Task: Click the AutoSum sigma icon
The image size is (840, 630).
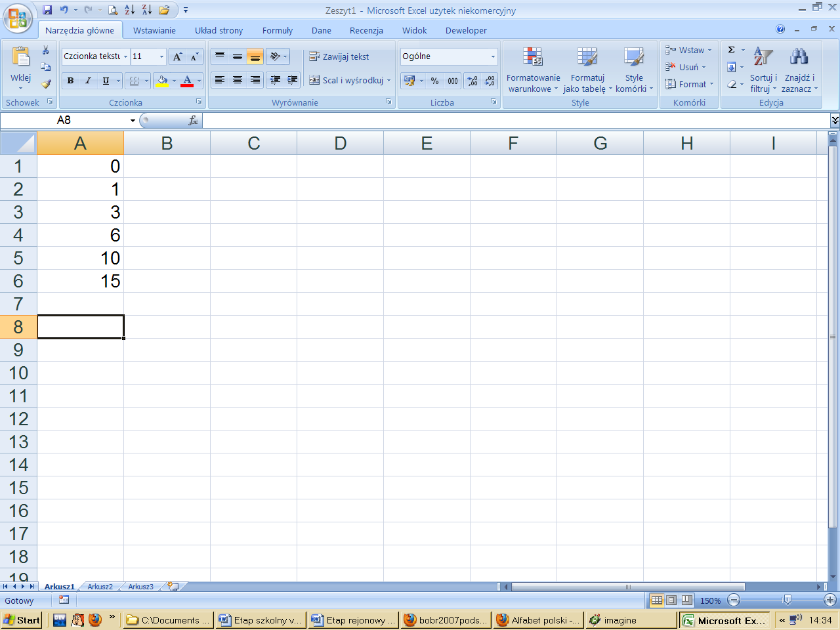Action: pos(732,50)
